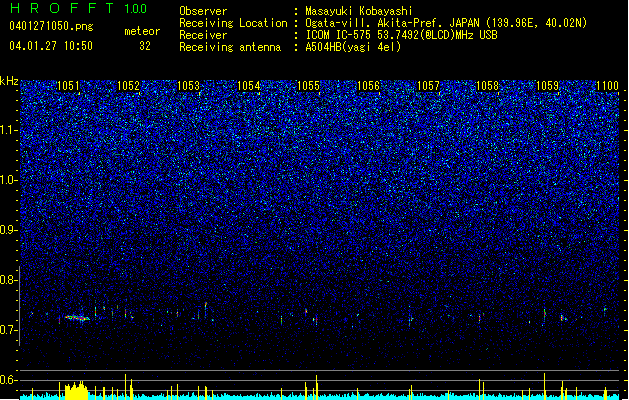
Task: Click the Receiving Location label
Action: click(233, 23)
